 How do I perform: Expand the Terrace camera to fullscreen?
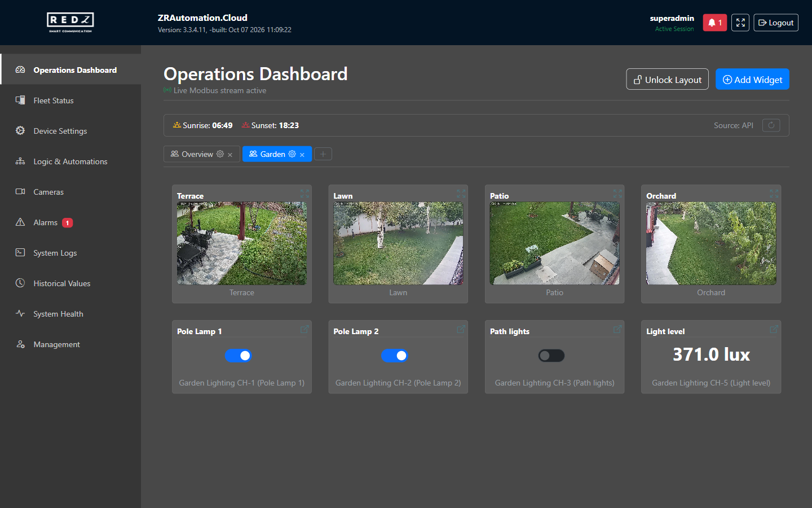point(304,194)
